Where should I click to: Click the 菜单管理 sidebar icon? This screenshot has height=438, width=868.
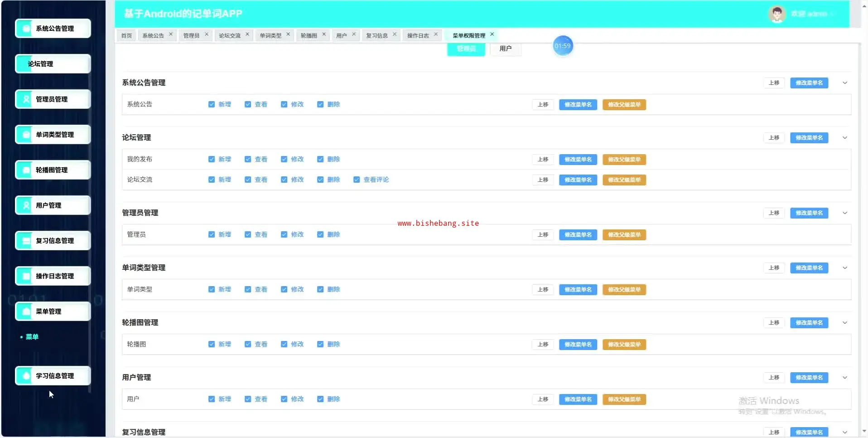26,311
